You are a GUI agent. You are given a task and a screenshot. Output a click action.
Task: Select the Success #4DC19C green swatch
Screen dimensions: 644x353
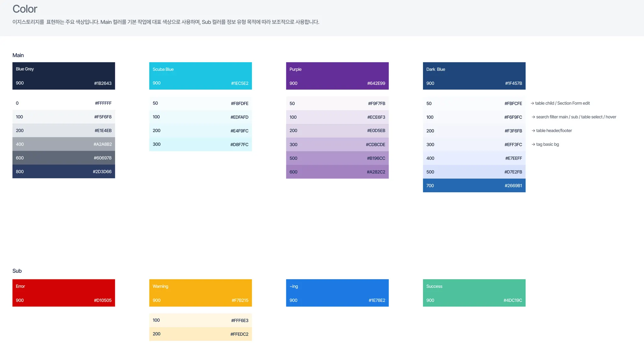474,293
